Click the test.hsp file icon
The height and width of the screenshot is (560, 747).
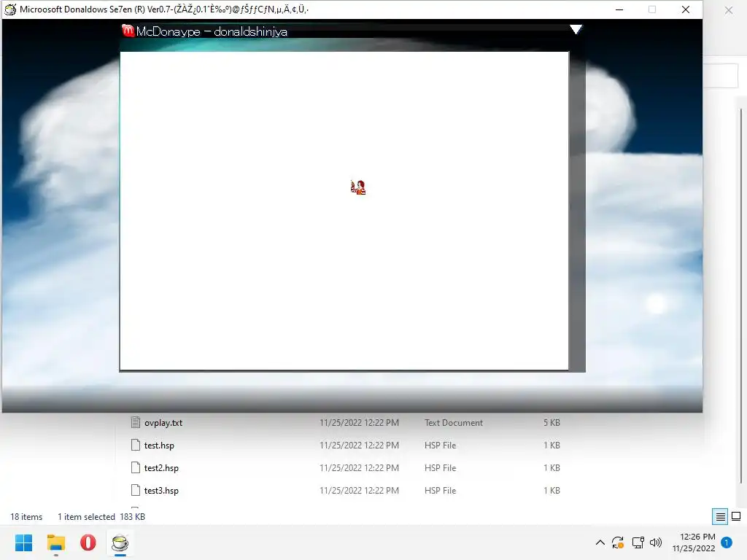coord(135,446)
